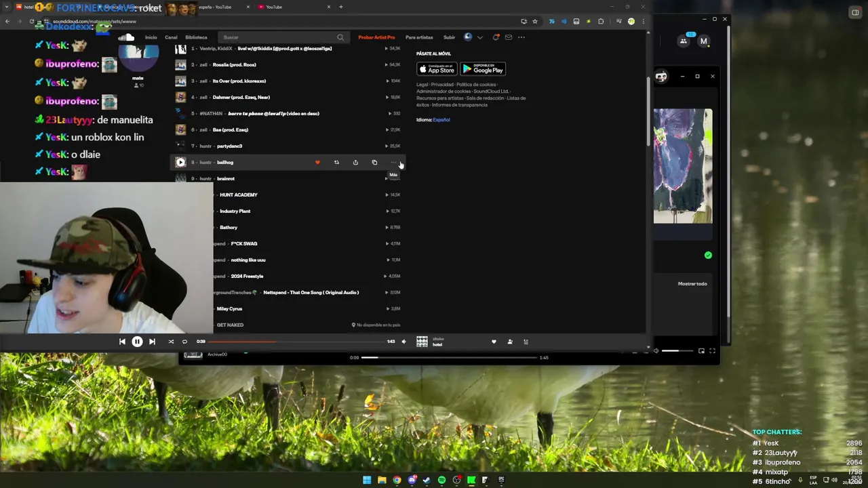Viewport: 868px width, 488px height.
Task: Click Probar Artist Pro link
Action: tap(376, 37)
